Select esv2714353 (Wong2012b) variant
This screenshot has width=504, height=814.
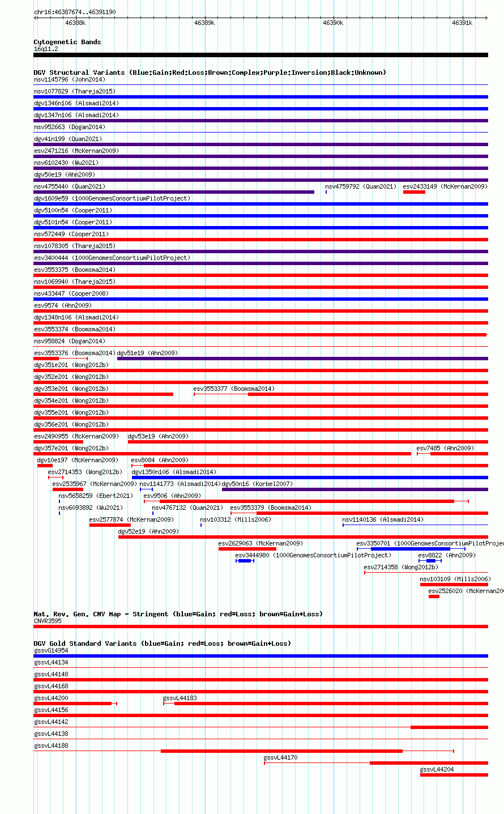click(x=55, y=478)
